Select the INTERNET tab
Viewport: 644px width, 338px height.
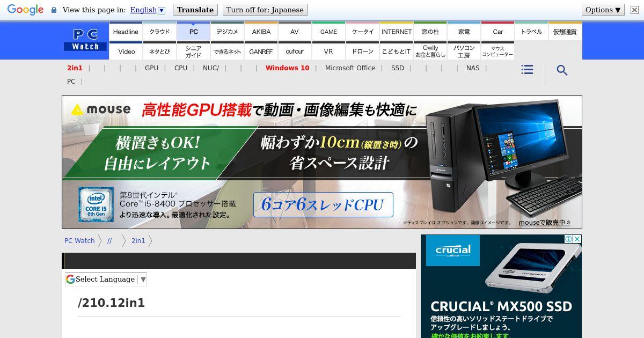tap(396, 32)
